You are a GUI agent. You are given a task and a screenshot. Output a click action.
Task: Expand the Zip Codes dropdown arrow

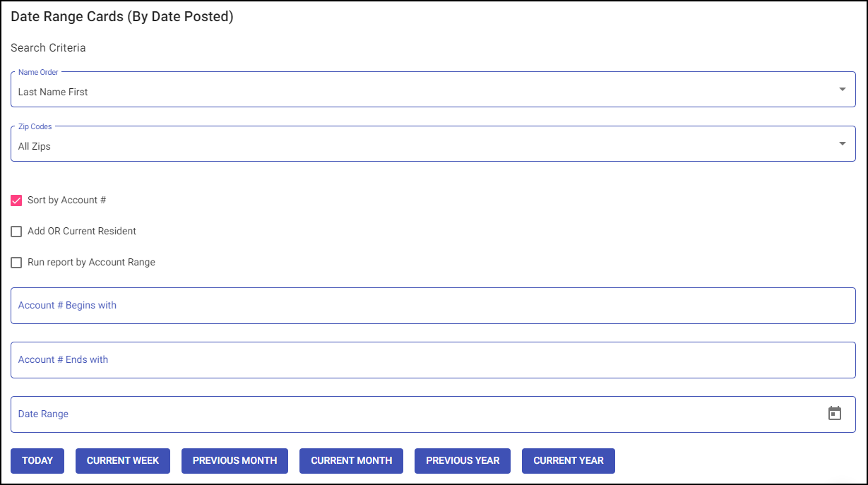tap(842, 144)
